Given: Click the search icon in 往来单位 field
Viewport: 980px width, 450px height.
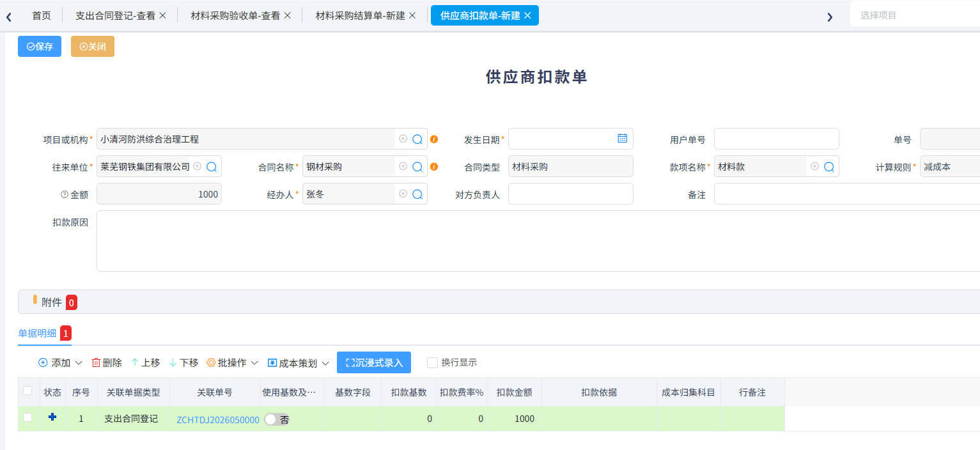Looking at the screenshot, I should 212,167.
